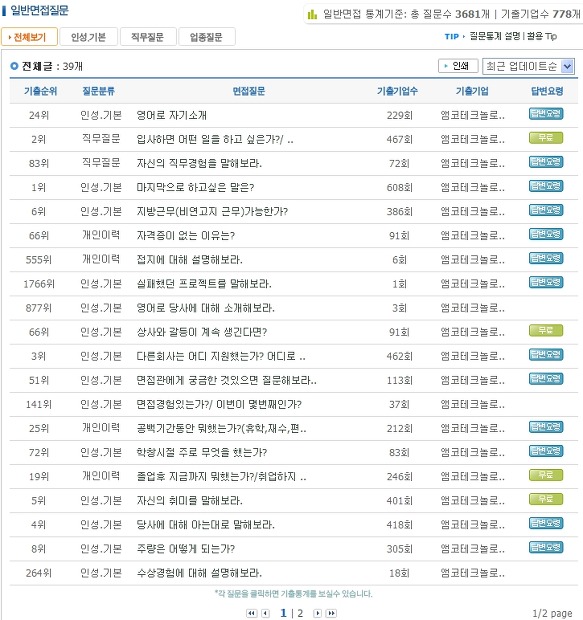Screen dimensions: 583x620
Task: Go to the first page using double-left arrow
Action: coord(251,613)
